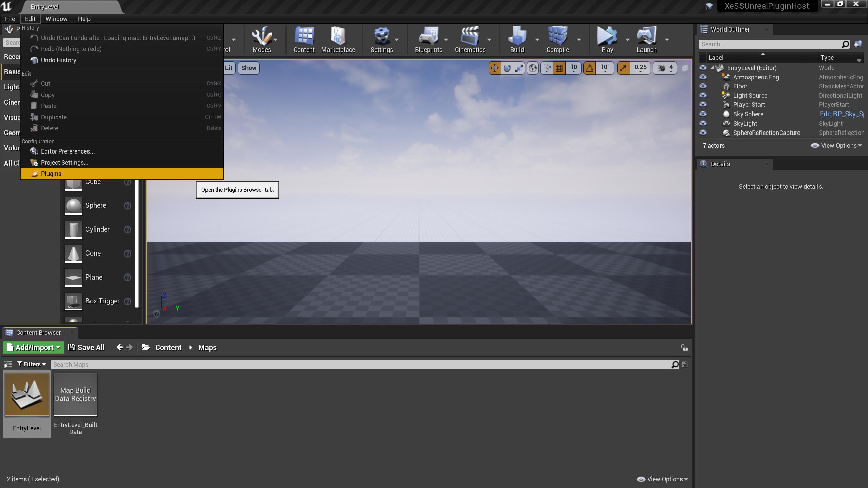Expand the Cinematics dropdown arrow

click(x=489, y=40)
